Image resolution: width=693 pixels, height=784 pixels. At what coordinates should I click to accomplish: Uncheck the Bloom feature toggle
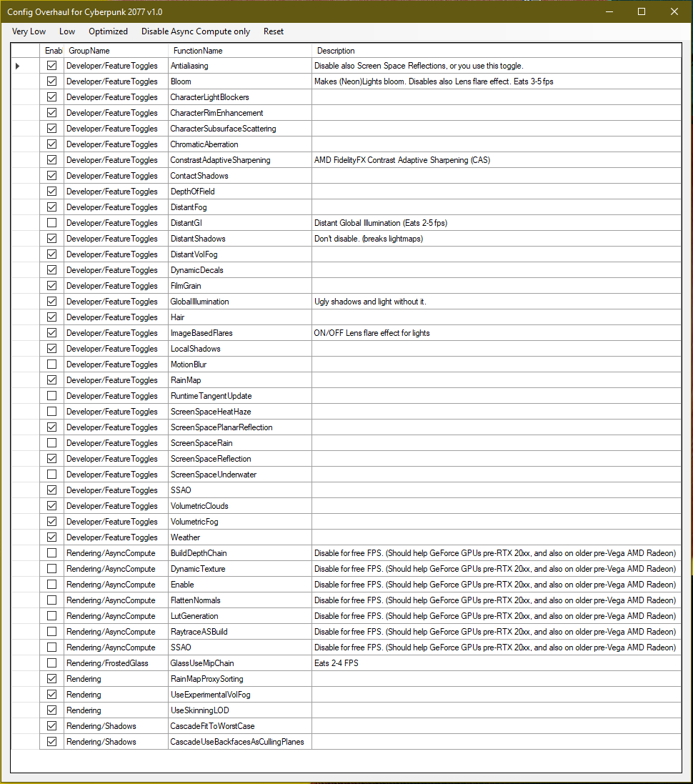(51, 81)
